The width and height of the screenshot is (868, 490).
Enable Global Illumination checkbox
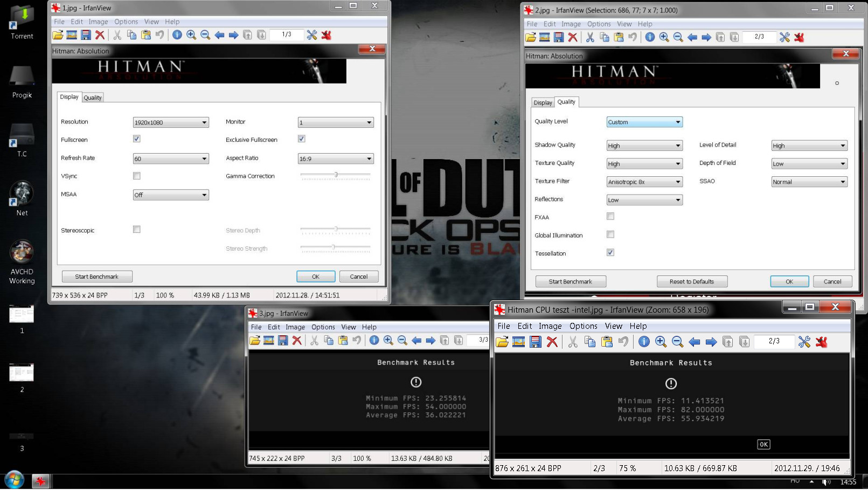pyautogui.click(x=610, y=234)
